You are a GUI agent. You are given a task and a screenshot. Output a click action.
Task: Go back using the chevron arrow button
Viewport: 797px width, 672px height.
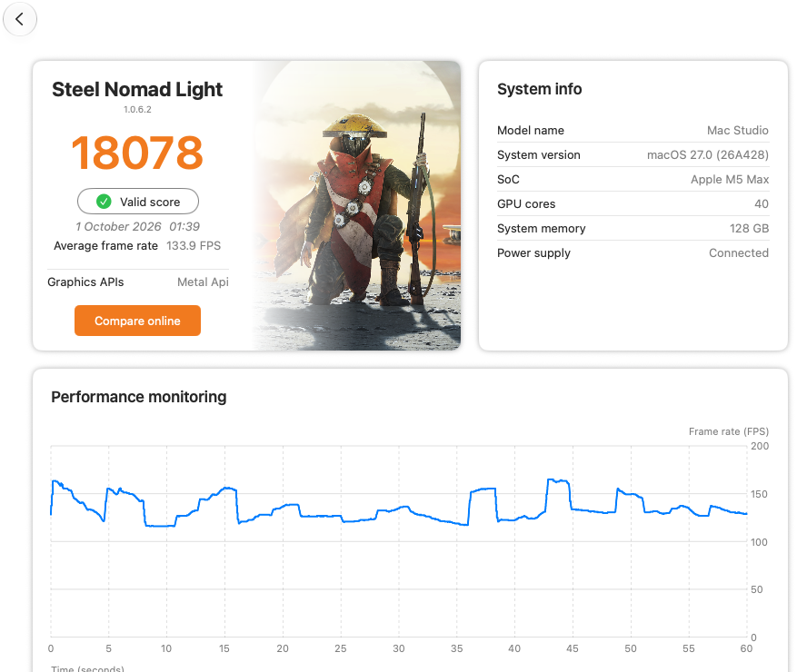coord(20,19)
